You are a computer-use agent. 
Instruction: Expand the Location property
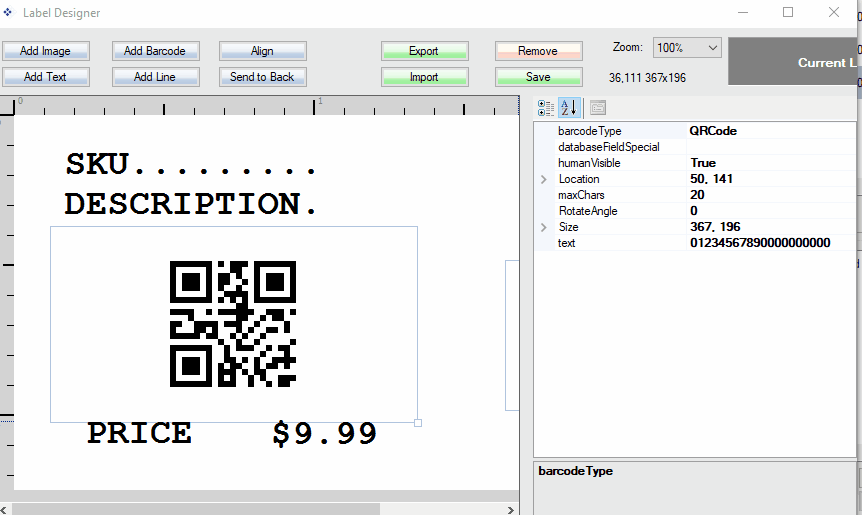click(x=544, y=179)
